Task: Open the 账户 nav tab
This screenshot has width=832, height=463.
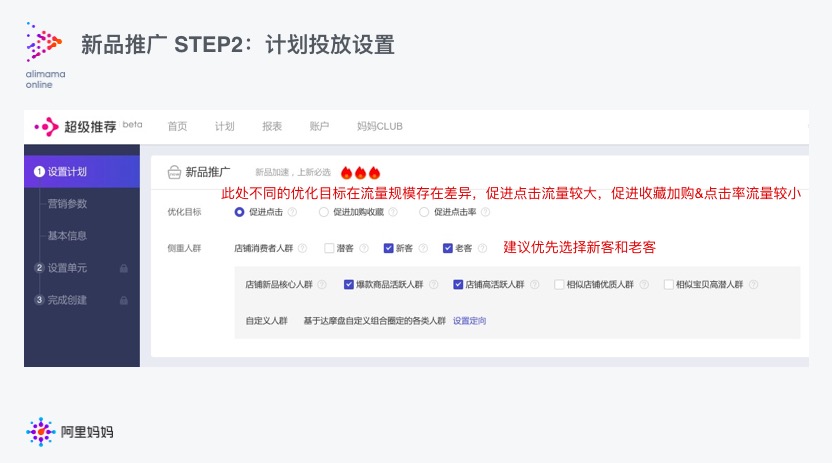Action: (x=319, y=127)
